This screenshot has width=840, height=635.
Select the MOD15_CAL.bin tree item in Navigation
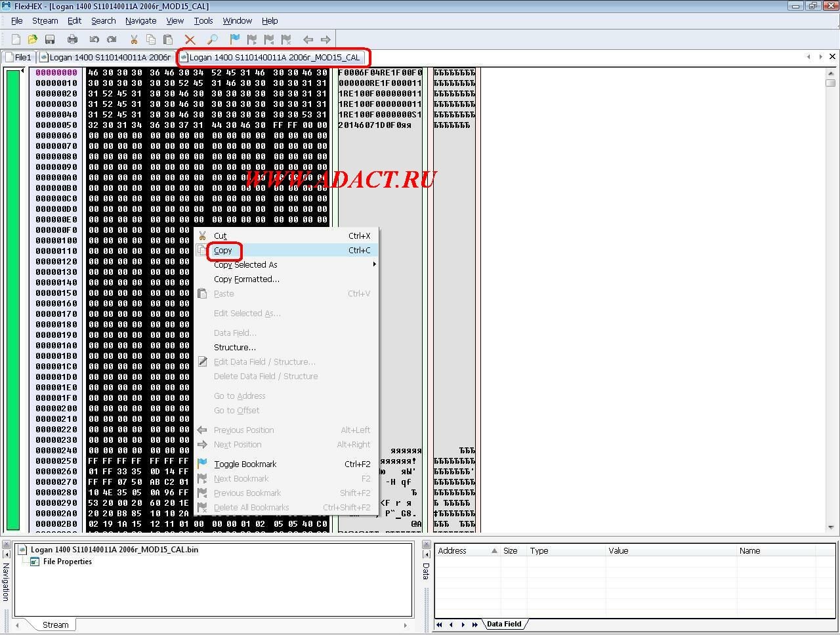point(114,550)
